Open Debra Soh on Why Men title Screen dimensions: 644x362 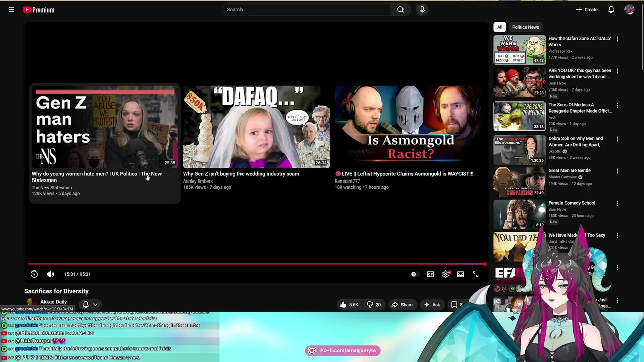pyautogui.click(x=577, y=141)
